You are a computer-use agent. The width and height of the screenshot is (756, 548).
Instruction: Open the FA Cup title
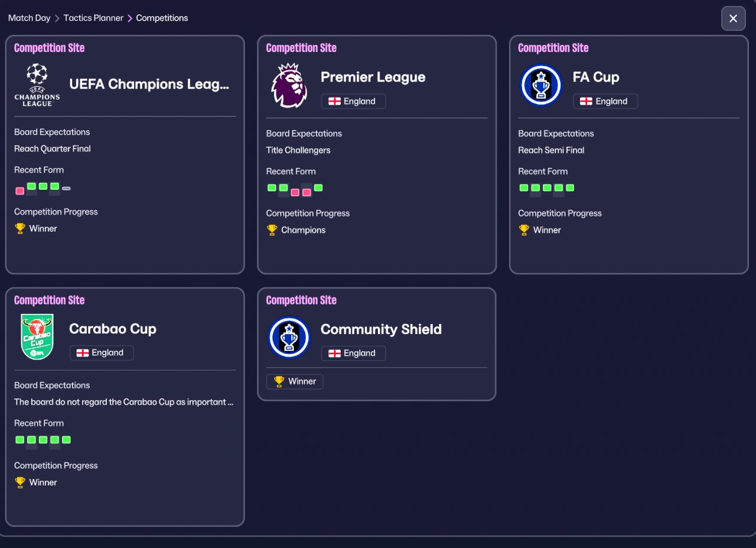596,77
